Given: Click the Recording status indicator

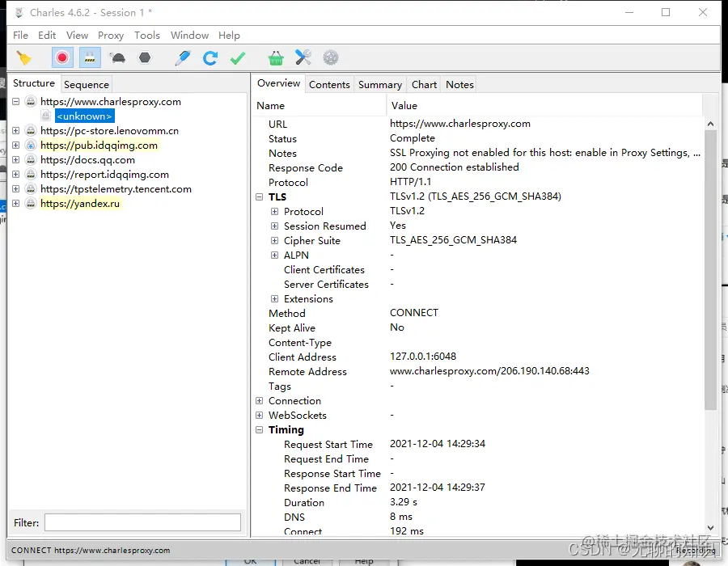Looking at the screenshot, I should (x=696, y=550).
